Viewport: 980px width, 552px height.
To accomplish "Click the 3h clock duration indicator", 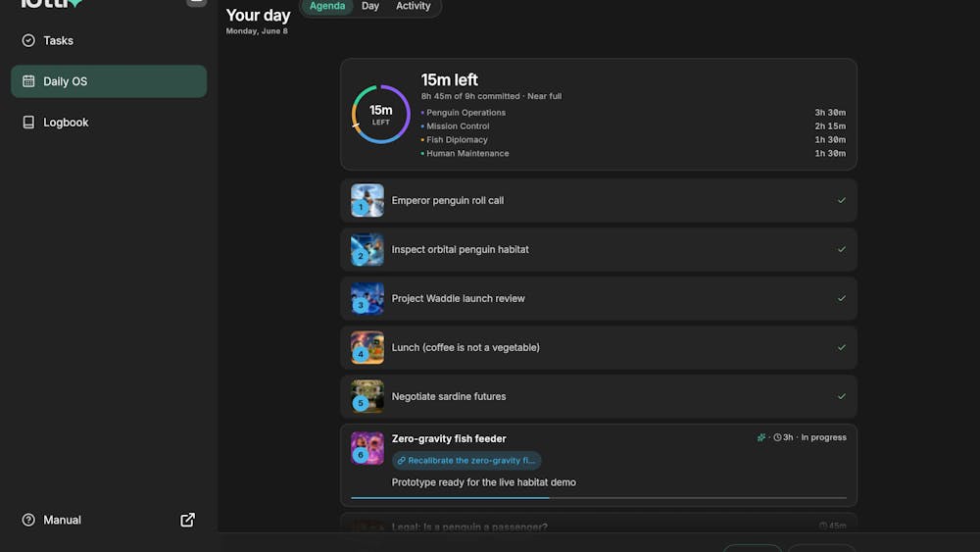I will point(783,437).
